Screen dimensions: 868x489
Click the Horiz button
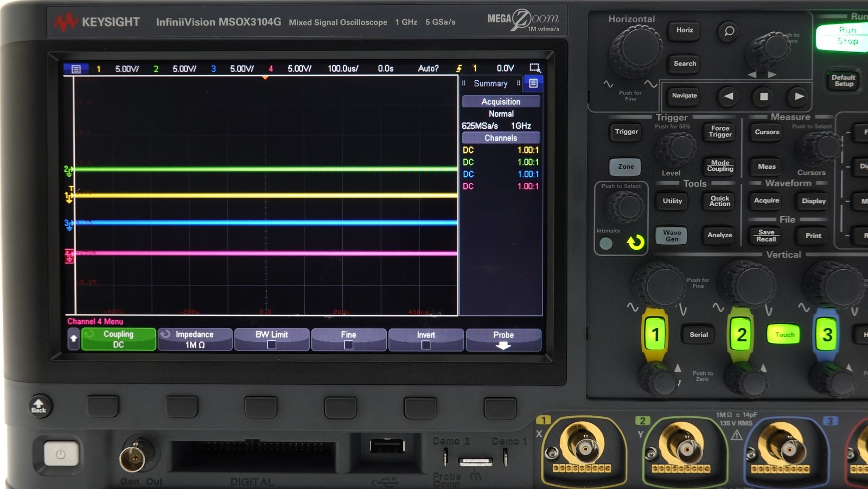(x=684, y=30)
